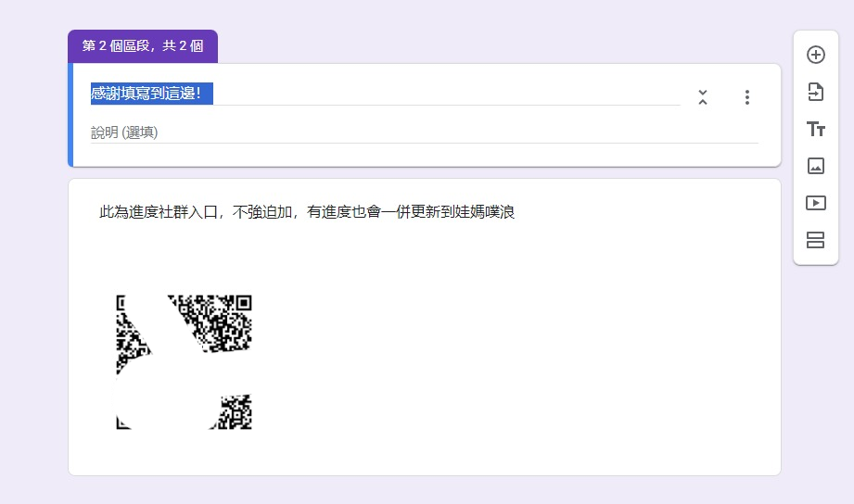This screenshot has height=504, width=854.
Task: Add a video from the sidebar
Action: click(816, 203)
